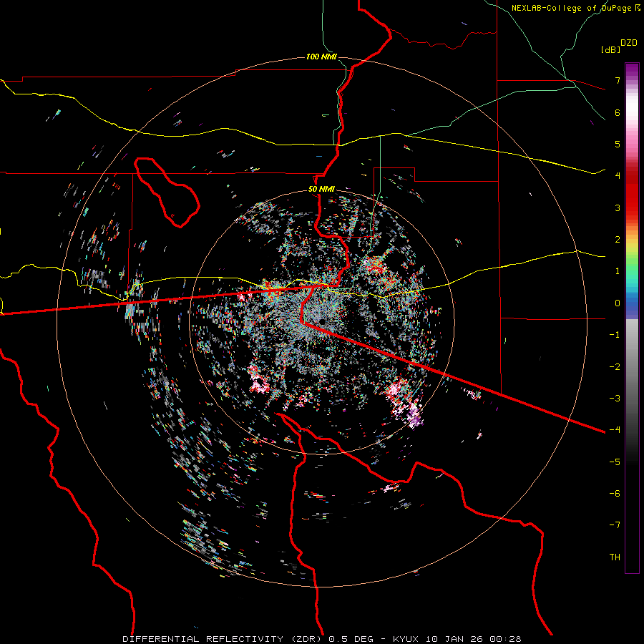Click the DZD legend title
The height and width of the screenshot is (644, 644).
629,43
